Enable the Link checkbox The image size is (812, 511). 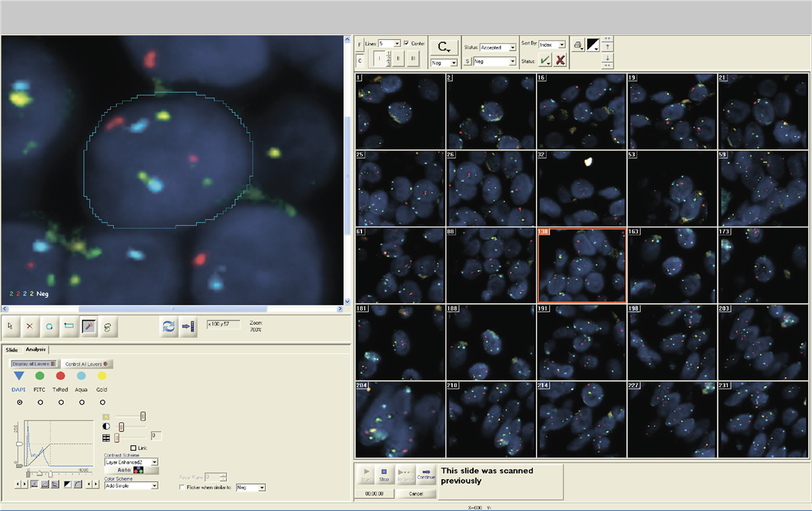coord(133,448)
